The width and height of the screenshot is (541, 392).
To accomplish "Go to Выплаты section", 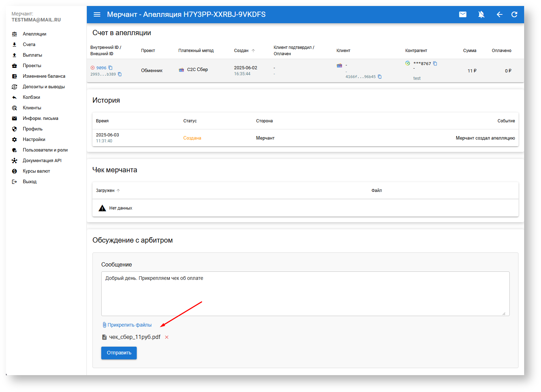I will [x=32, y=55].
